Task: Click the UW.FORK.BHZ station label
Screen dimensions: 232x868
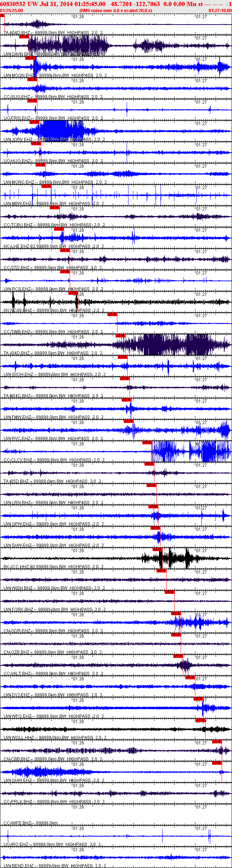Action: click(x=19, y=610)
